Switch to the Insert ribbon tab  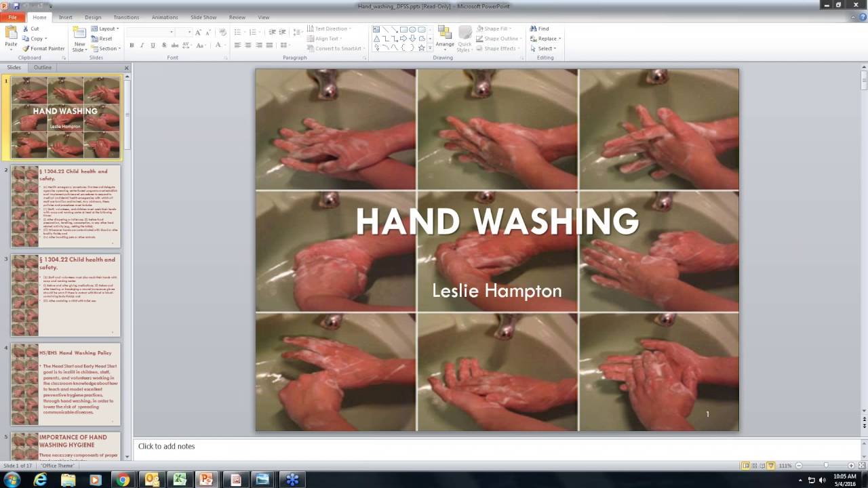tap(66, 17)
